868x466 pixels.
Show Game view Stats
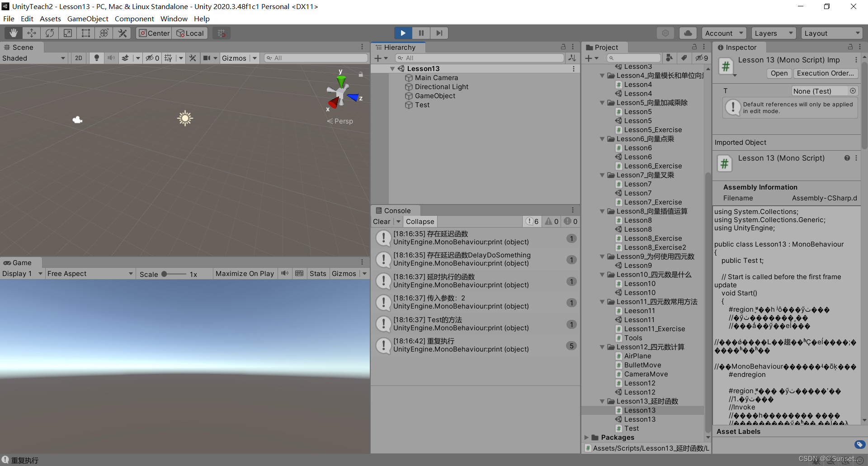coord(318,274)
